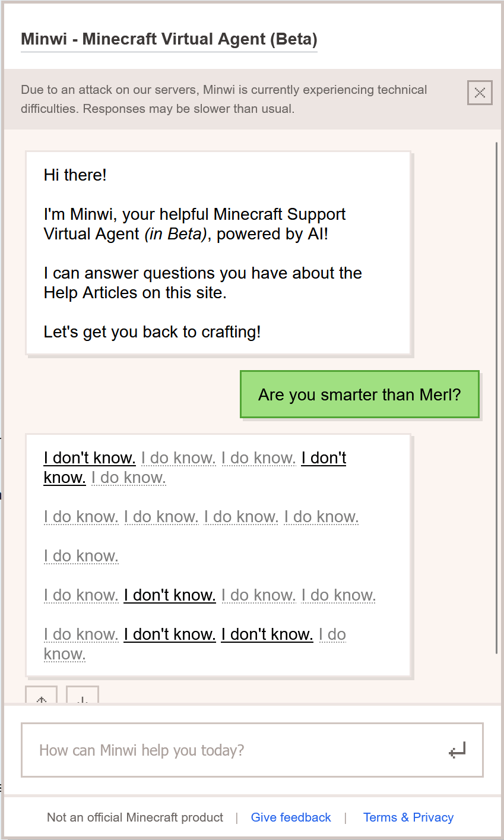504x840 pixels.
Task: Click 'Let's get you back to crafting!' line
Action: (152, 331)
